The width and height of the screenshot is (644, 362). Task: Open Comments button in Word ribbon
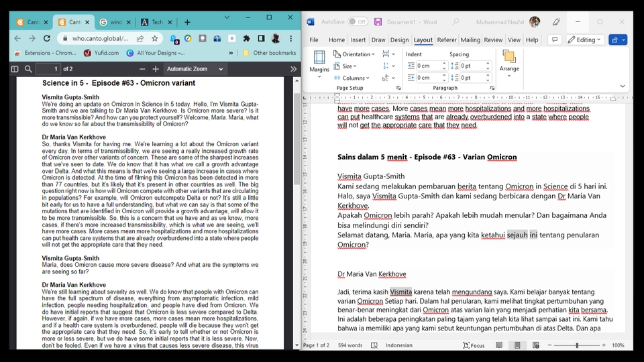[x=555, y=40]
